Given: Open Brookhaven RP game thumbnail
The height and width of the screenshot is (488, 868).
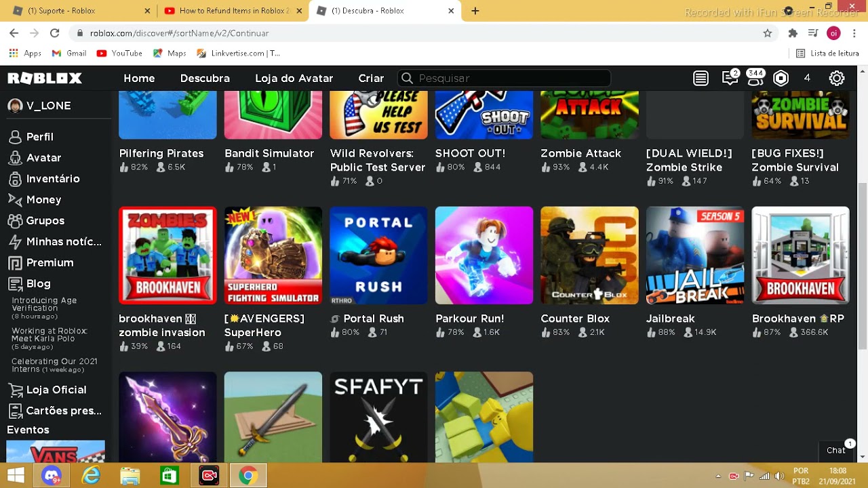Looking at the screenshot, I should point(801,256).
